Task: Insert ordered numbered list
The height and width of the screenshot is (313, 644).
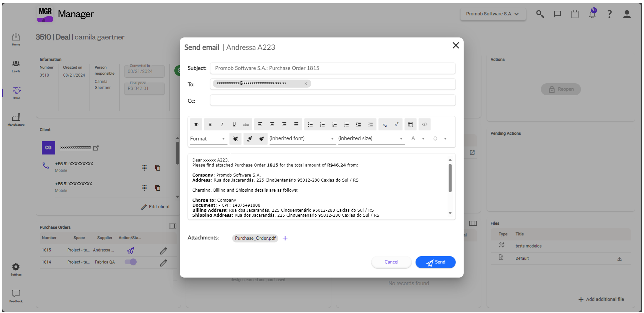Action: point(322,124)
